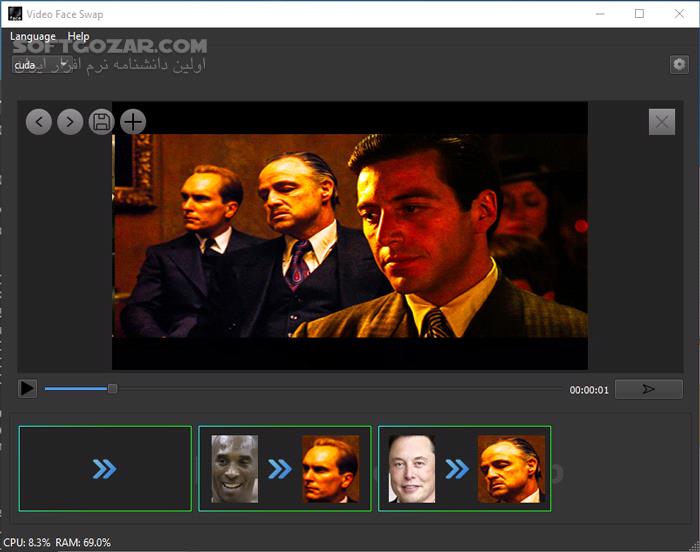This screenshot has width=700, height=552.
Task: Click double arrow in the third swap slot
Action: [x=457, y=469]
